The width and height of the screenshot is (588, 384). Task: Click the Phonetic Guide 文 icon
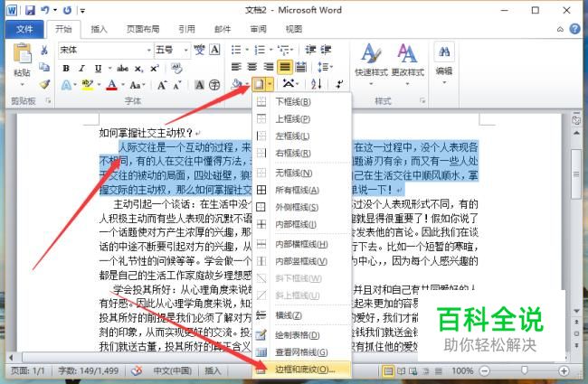pos(199,50)
